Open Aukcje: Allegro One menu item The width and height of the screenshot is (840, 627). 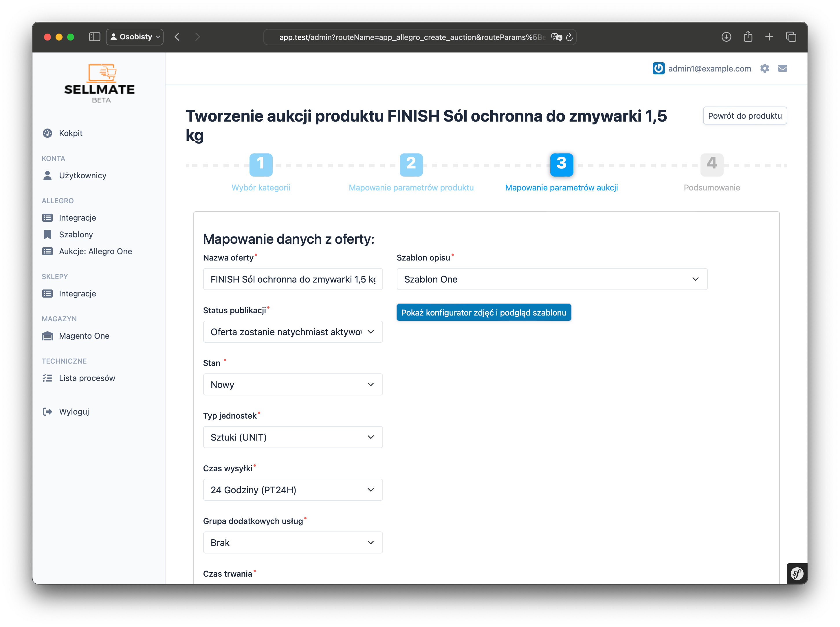point(96,251)
